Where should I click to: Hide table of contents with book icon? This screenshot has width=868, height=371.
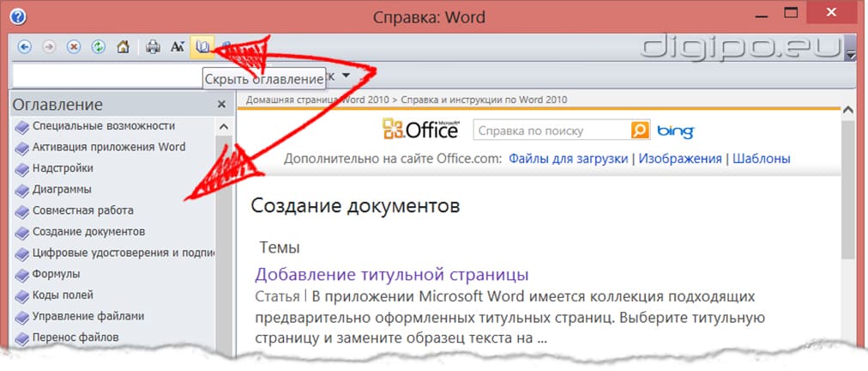pyautogui.click(x=202, y=47)
